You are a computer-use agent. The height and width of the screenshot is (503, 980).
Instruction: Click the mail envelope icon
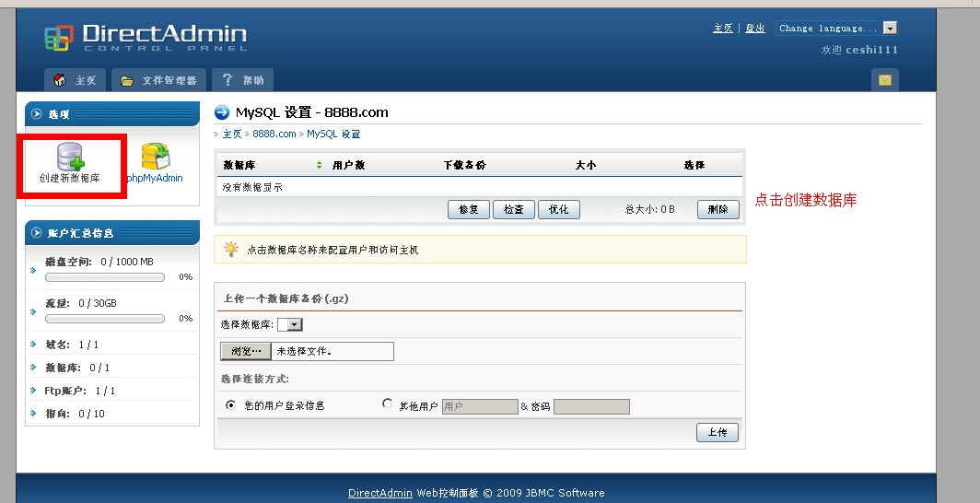pyautogui.click(x=884, y=80)
